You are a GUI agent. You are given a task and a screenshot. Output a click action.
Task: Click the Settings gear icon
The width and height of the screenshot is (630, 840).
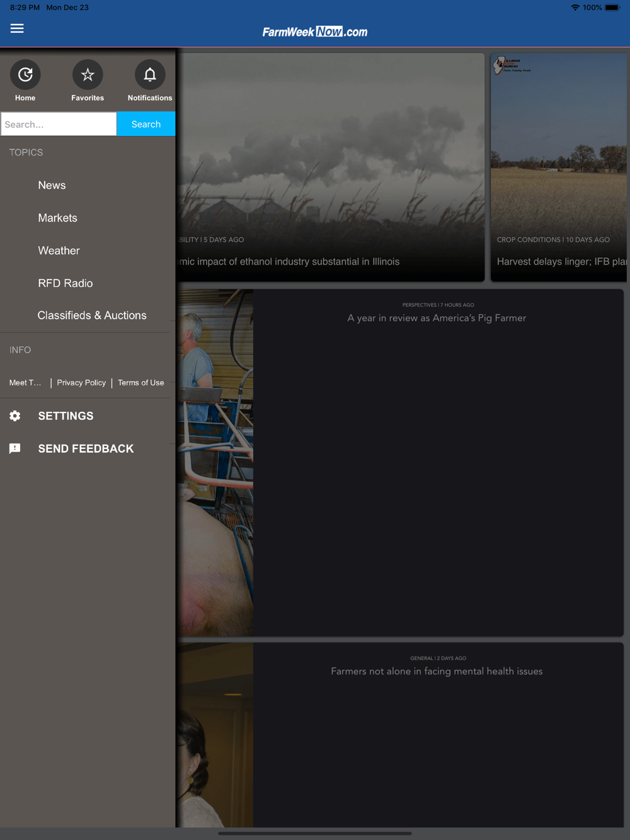click(15, 416)
